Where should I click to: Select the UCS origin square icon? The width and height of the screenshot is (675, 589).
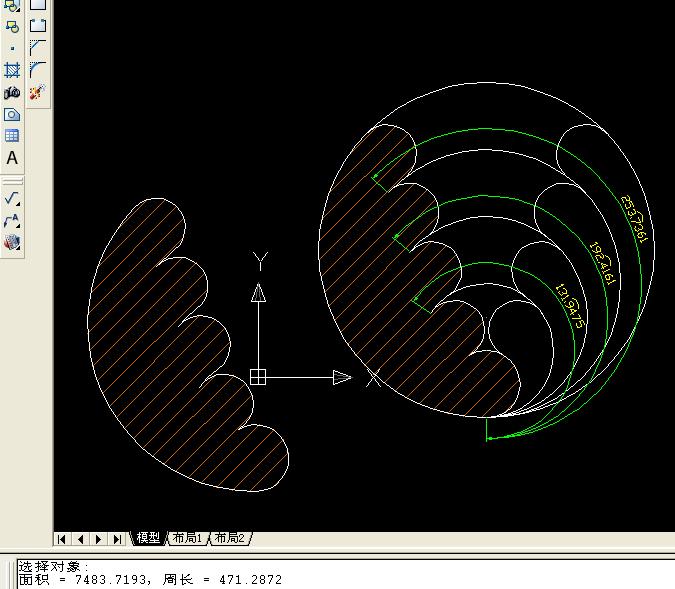(258, 377)
